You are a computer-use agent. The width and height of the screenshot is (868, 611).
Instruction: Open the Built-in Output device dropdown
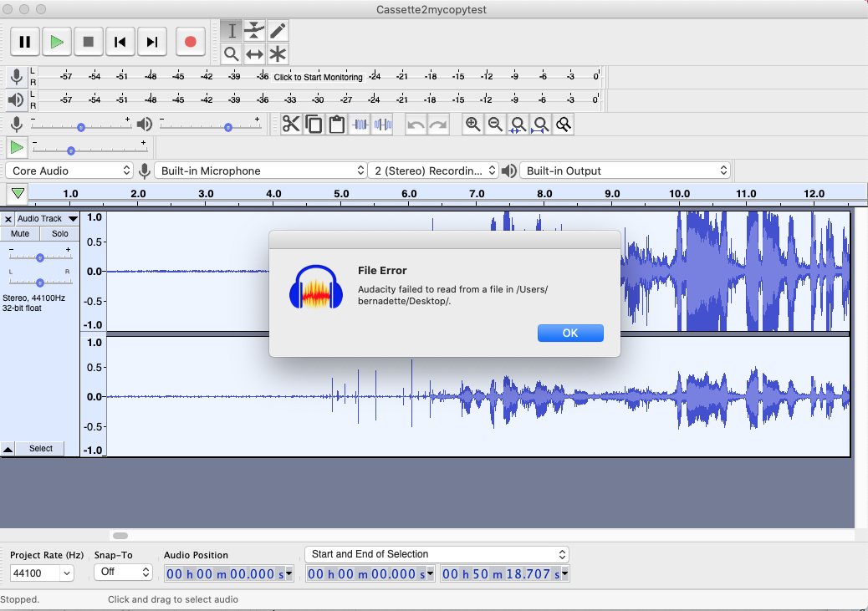point(625,171)
